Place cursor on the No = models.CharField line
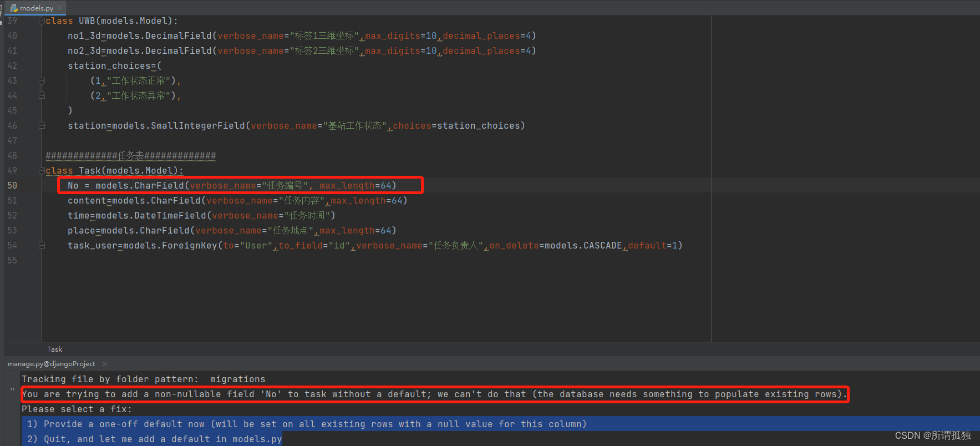 click(232, 186)
